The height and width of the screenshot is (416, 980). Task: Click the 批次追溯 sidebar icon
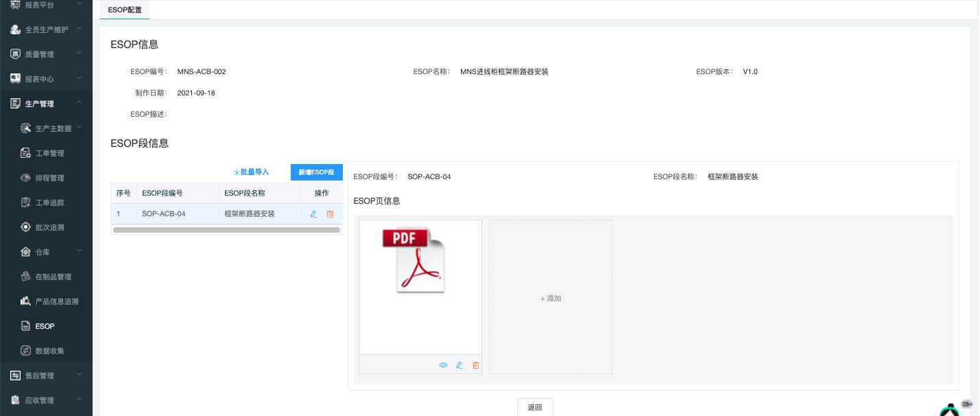pyautogui.click(x=26, y=227)
